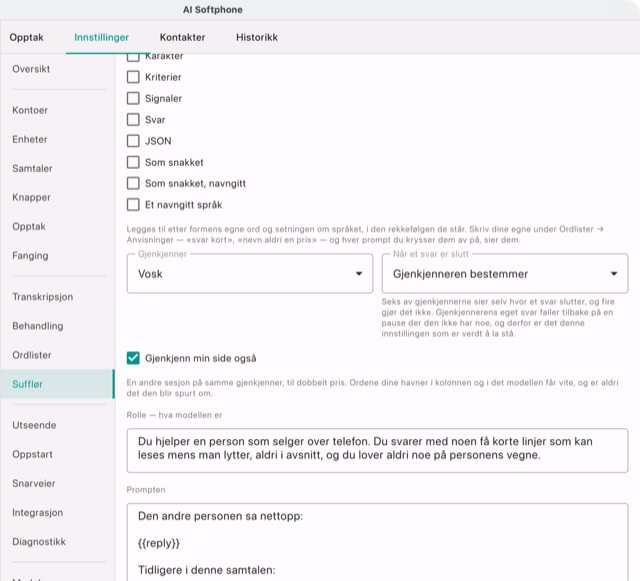The image size is (640, 581).
Task: Open Knapper settings section
Action: click(57, 197)
